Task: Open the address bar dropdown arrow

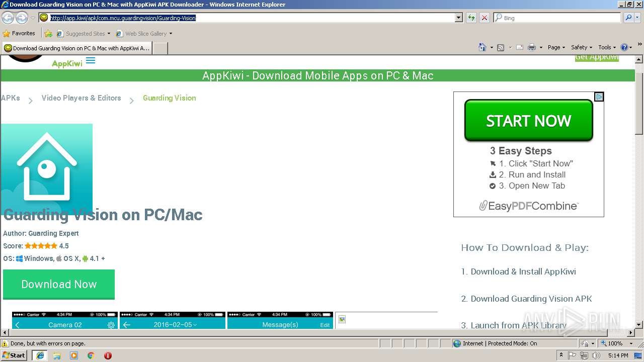Action: point(458,18)
